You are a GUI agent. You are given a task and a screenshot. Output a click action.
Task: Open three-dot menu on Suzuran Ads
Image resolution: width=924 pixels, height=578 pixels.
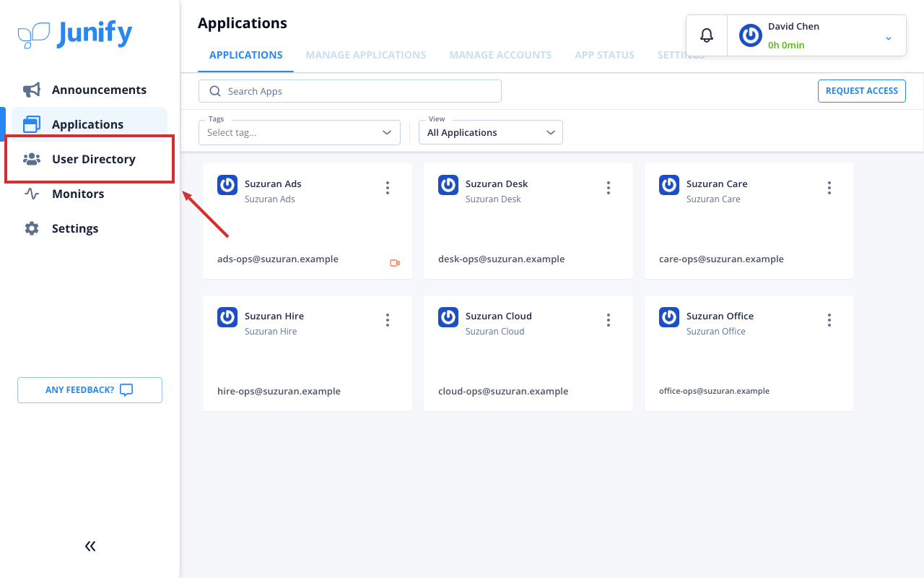pos(388,188)
